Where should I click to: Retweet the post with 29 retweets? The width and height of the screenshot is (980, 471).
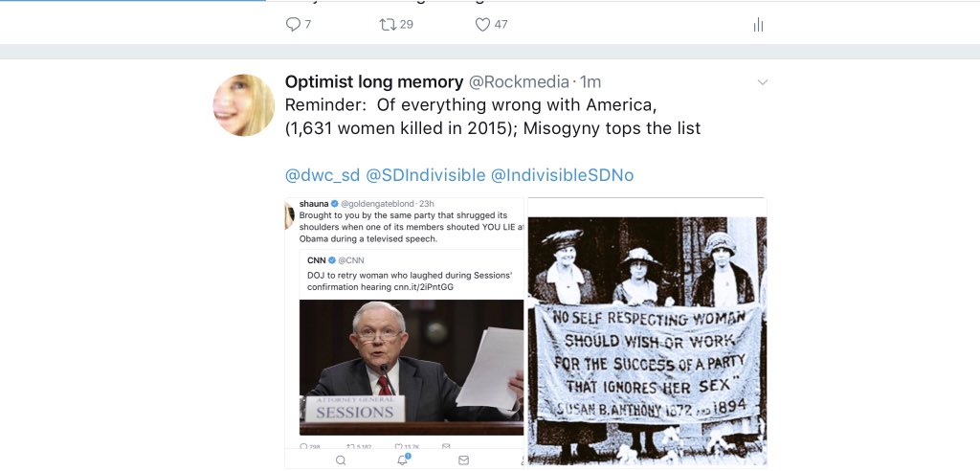point(388,24)
